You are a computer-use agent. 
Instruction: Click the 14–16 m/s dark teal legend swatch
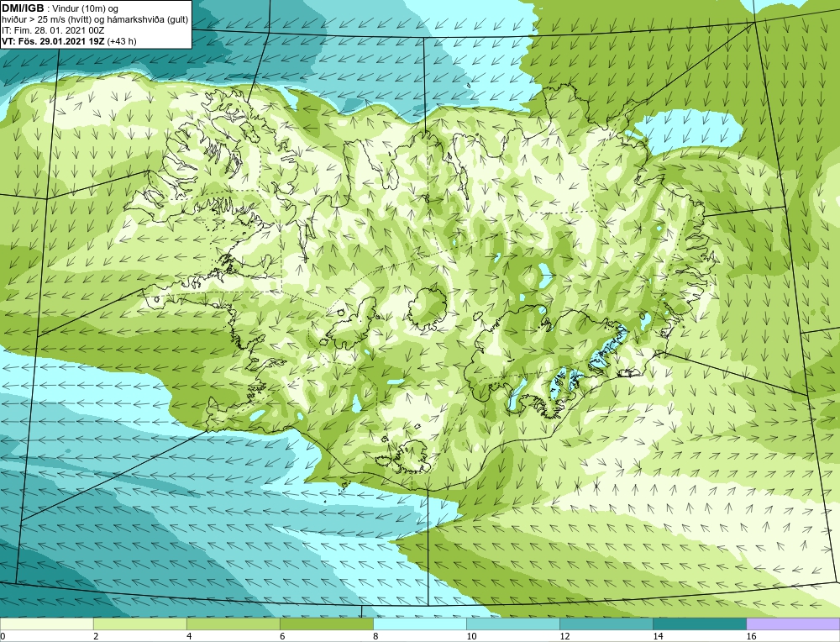pos(699,624)
